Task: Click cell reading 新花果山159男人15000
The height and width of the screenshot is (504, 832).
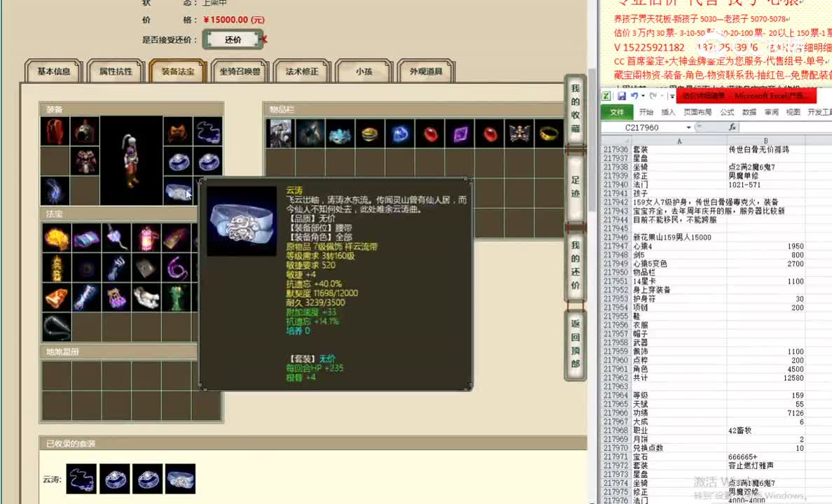Action: pos(678,237)
